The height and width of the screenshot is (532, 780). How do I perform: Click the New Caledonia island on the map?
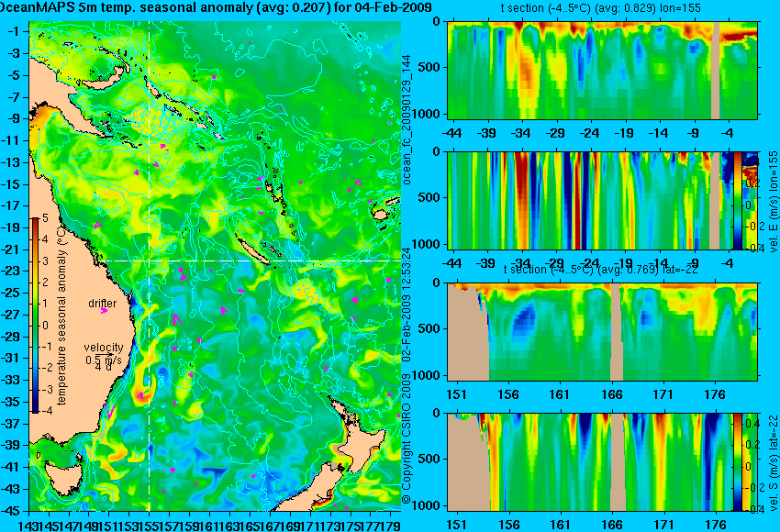[253, 251]
